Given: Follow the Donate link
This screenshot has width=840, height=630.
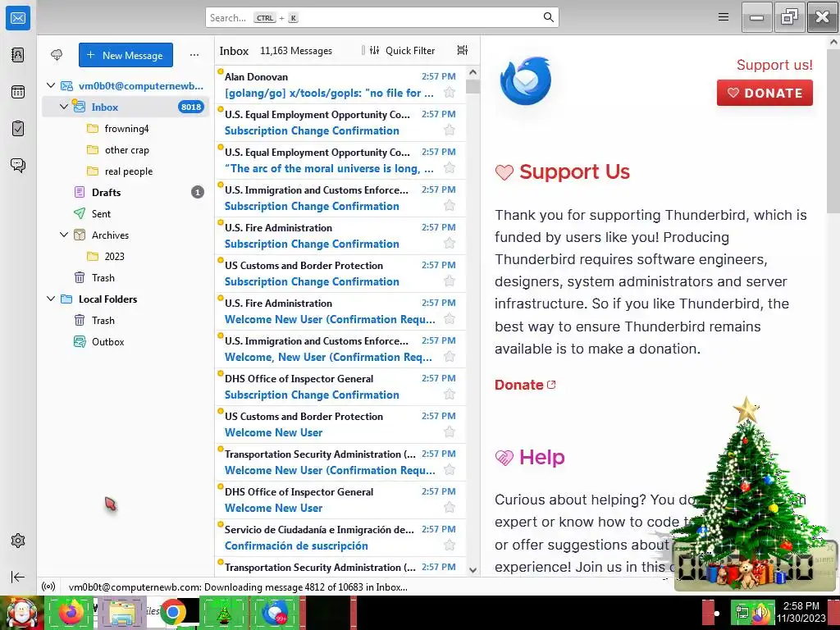Looking at the screenshot, I should click(525, 385).
